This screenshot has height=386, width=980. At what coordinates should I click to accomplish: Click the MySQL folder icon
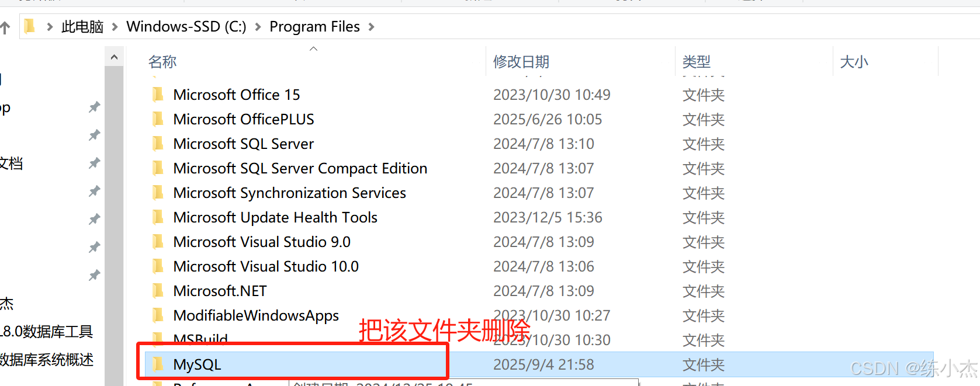point(158,364)
